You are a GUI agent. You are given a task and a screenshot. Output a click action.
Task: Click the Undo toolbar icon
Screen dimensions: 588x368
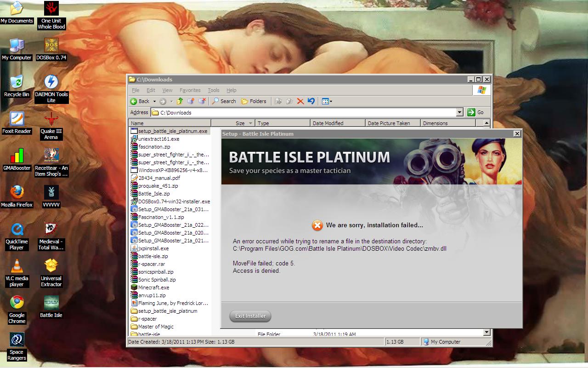[x=311, y=101]
